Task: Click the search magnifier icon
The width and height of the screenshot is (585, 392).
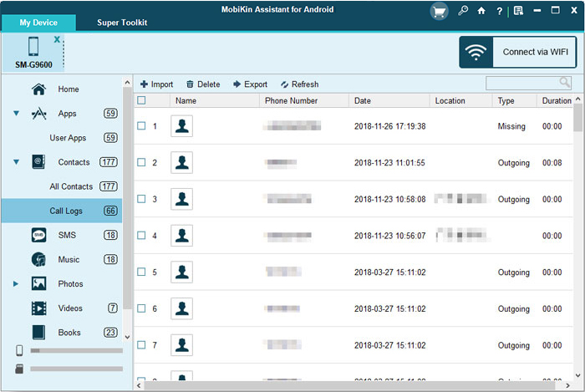Action: tap(564, 83)
